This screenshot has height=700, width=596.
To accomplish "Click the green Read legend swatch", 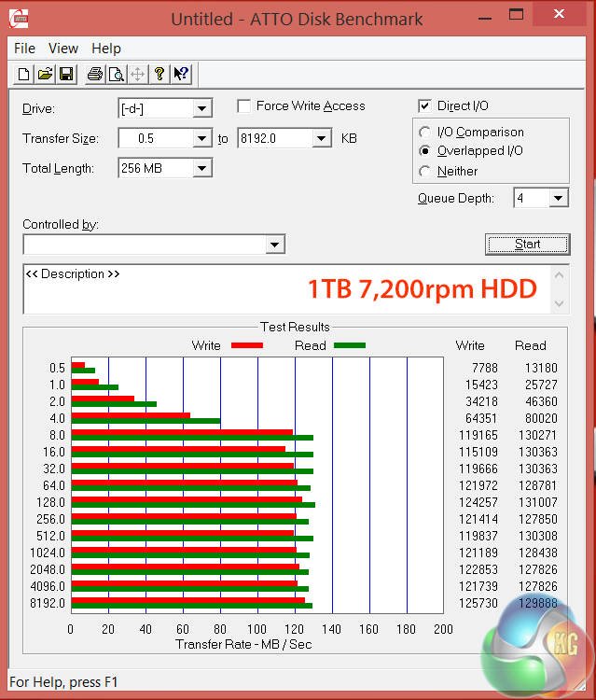I will (350, 345).
